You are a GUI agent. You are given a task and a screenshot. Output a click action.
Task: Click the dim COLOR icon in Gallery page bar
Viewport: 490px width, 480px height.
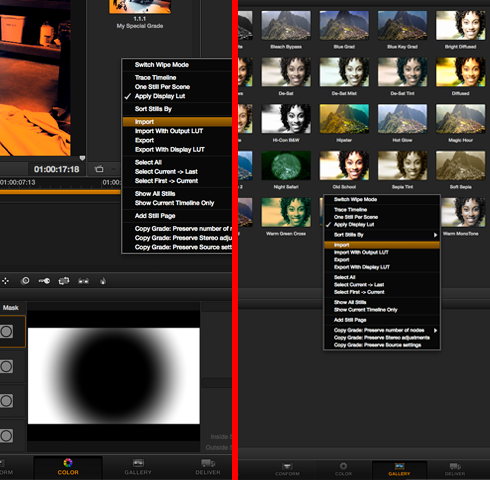point(343,466)
